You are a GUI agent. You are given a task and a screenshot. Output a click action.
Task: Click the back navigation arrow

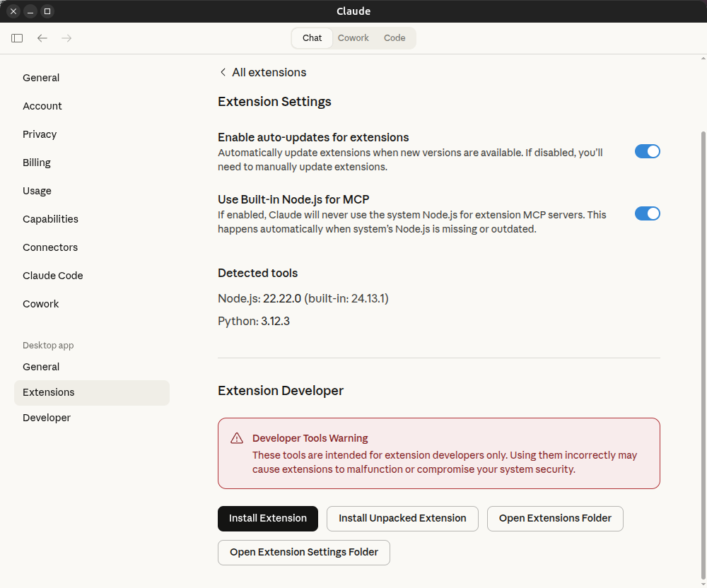click(x=42, y=38)
